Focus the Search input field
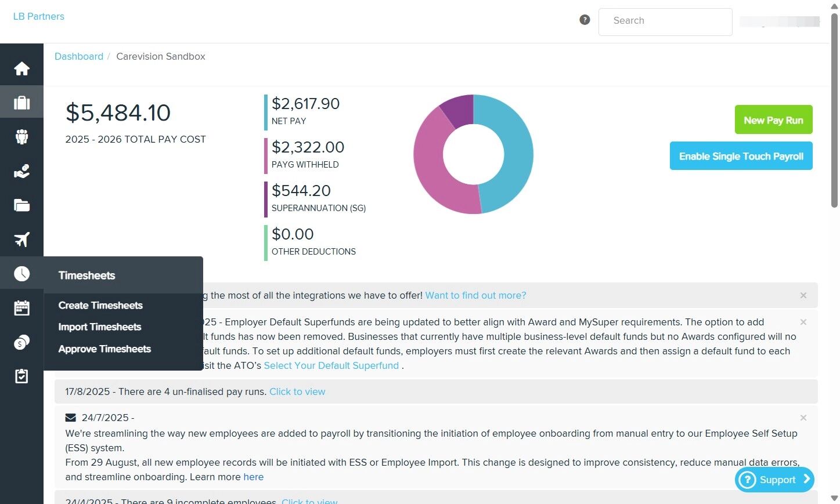The width and height of the screenshot is (840, 504). (665, 21)
